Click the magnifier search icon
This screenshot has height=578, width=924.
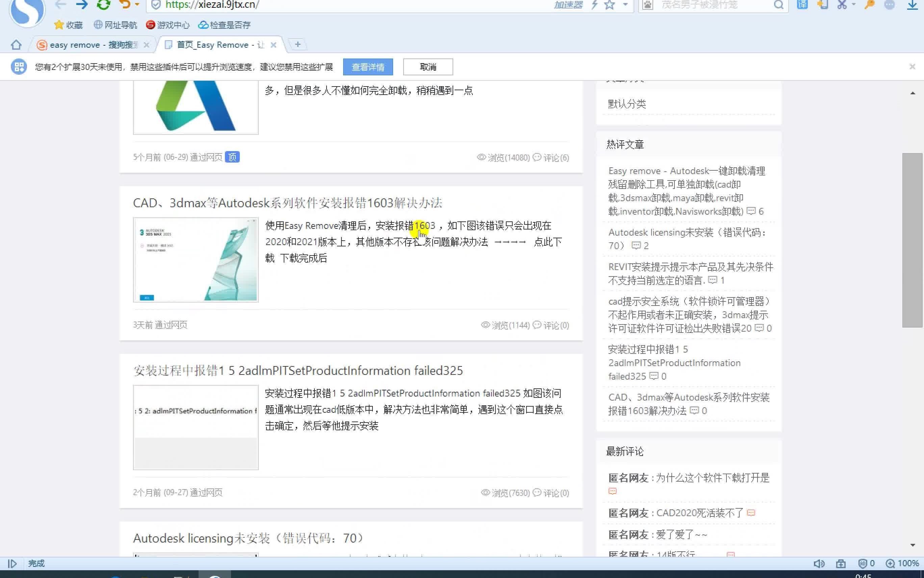tap(779, 5)
